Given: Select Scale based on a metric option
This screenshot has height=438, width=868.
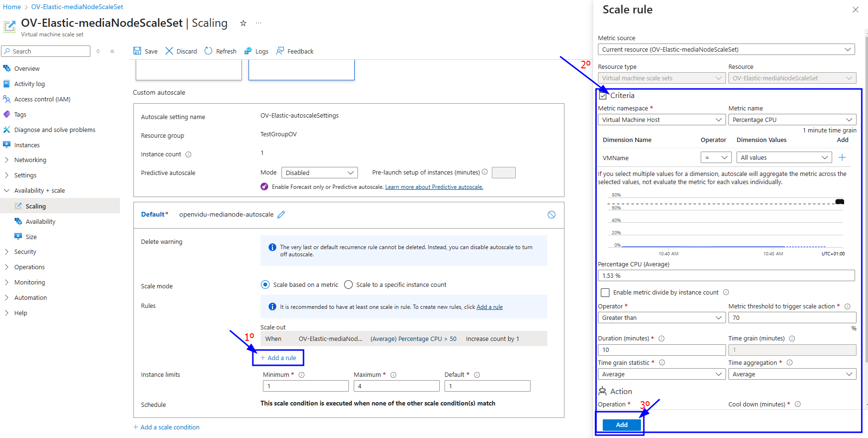Looking at the screenshot, I should (x=265, y=285).
